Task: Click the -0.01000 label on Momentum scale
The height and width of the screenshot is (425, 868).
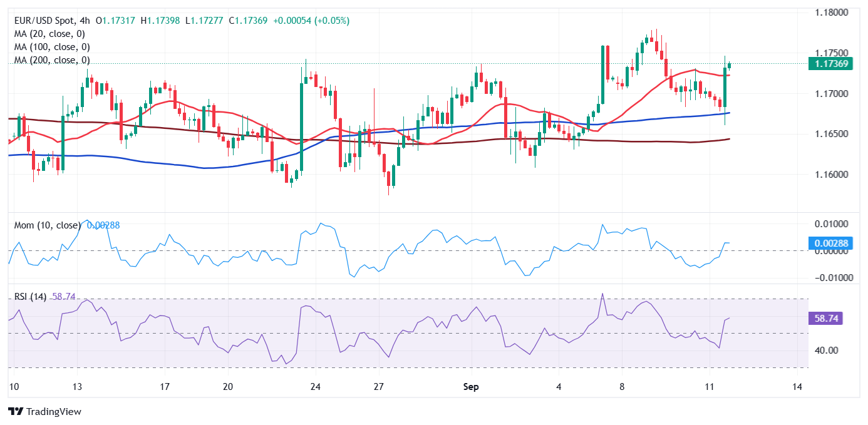Action: (x=828, y=278)
